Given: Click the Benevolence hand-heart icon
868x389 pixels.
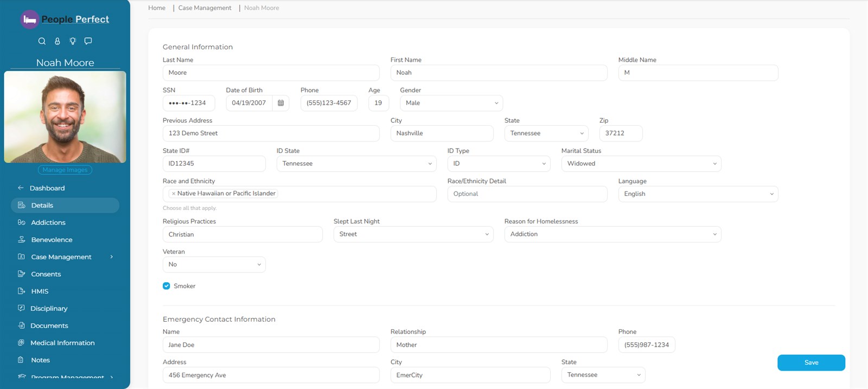Looking at the screenshot, I should [22, 239].
